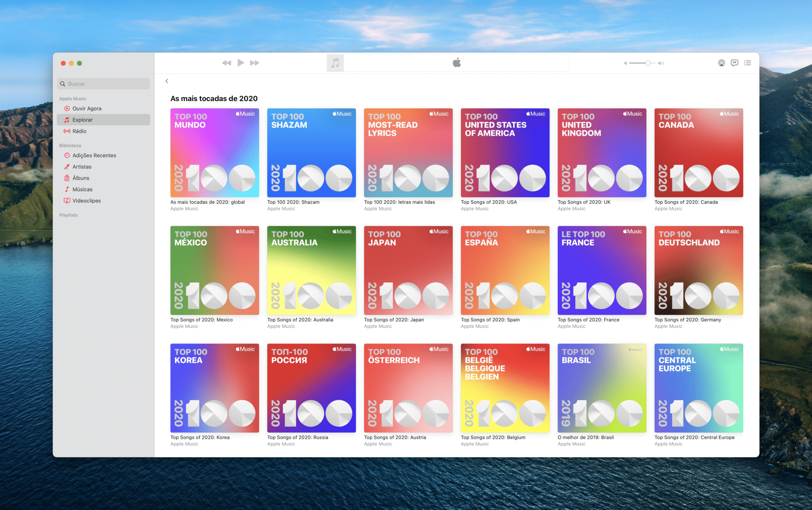Open the Videoclipes section
Viewport: 812px width, 510px height.
(87, 200)
